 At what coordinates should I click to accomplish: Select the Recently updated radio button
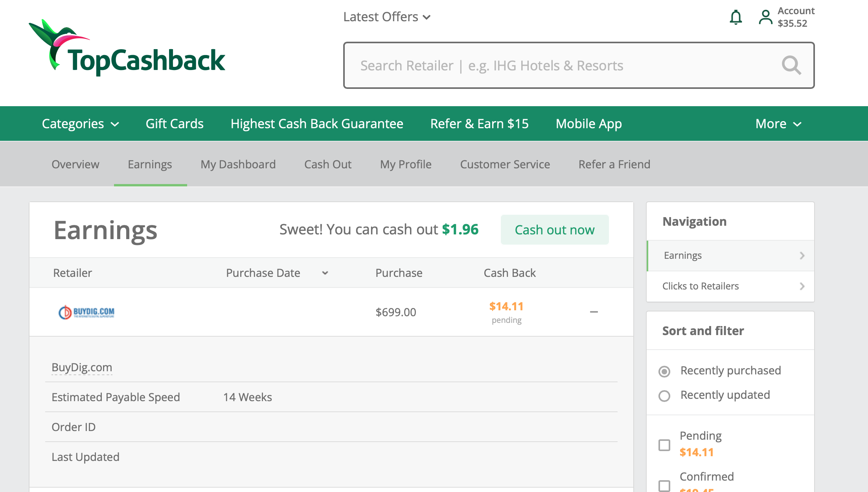tap(664, 396)
